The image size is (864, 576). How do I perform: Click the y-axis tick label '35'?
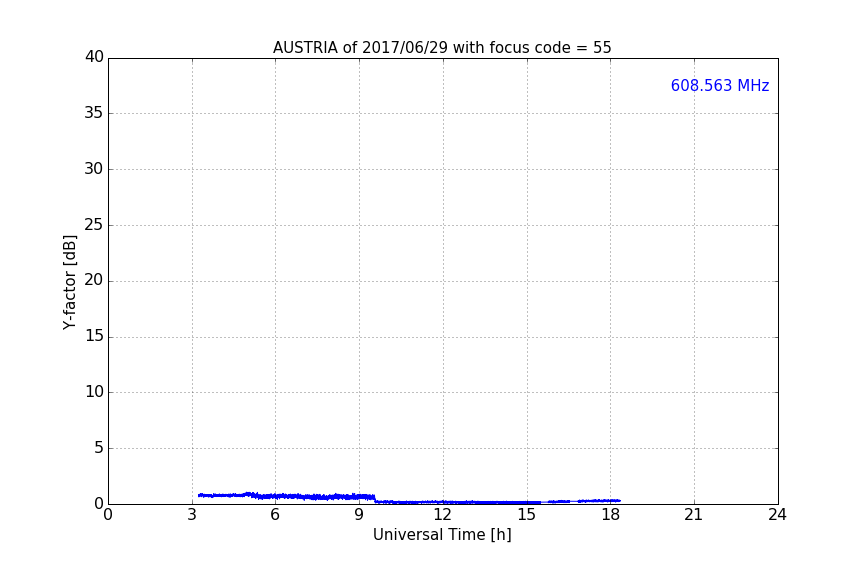[x=94, y=113]
